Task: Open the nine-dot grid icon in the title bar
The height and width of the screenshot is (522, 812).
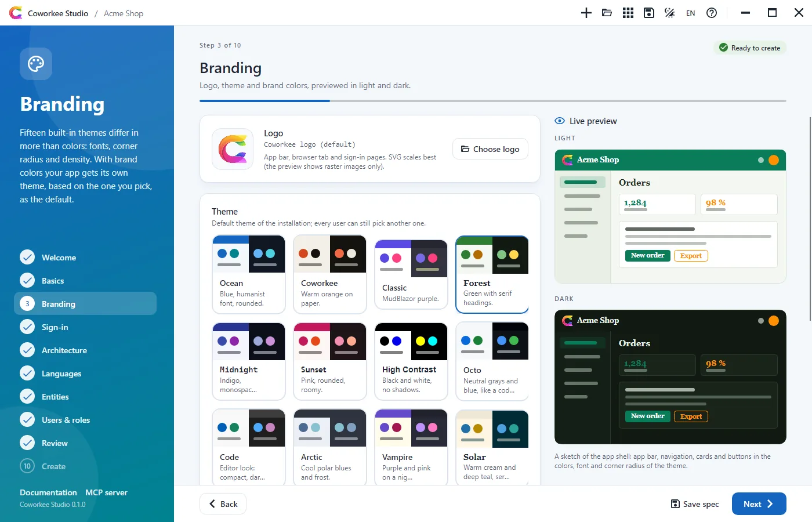Action: [x=628, y=13]
